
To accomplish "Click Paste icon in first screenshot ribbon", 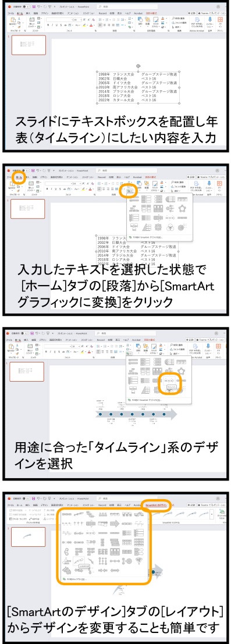I will (x=13, y=20).
